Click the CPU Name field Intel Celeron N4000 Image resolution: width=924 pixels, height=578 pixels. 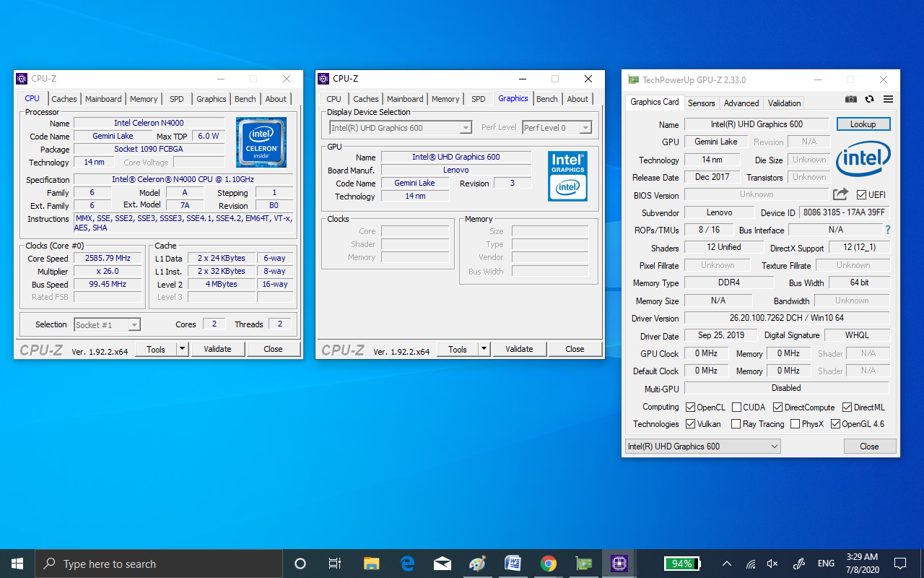(149, 124)
